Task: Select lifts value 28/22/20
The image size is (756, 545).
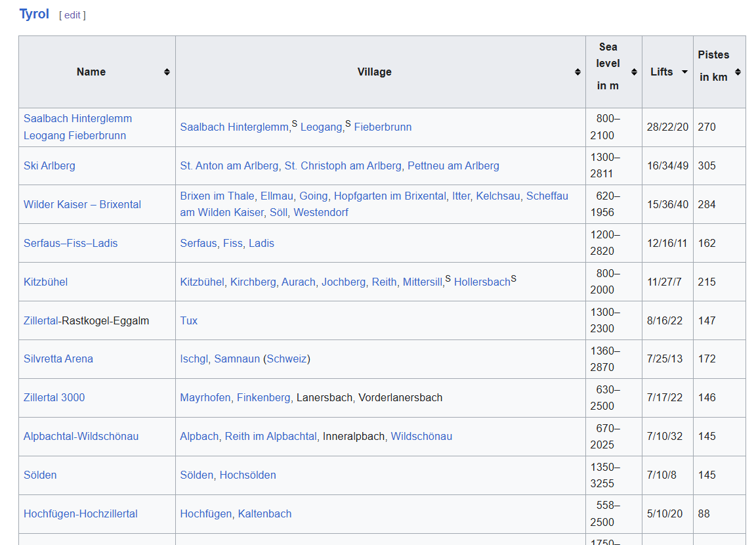Action: (x=668, y=127)
